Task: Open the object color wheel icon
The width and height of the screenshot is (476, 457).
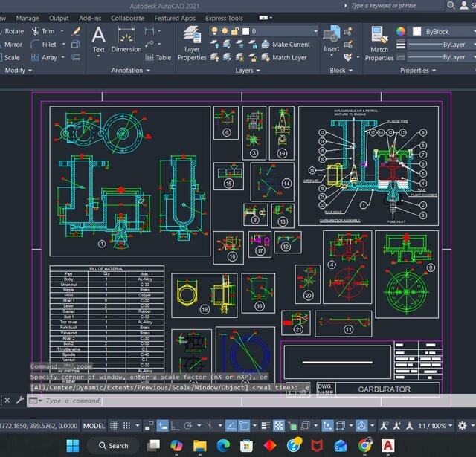Action: [401, 31]
